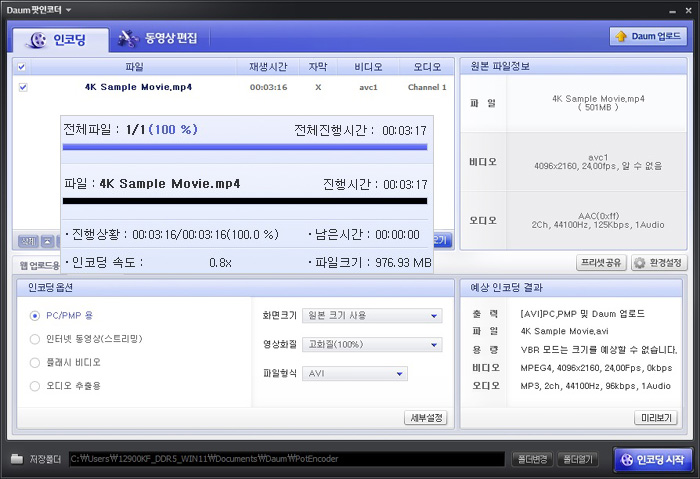Screen dimensions: 700x479
Task: Open the 영상화질 dropdown
Action: [x=372, y=344]
